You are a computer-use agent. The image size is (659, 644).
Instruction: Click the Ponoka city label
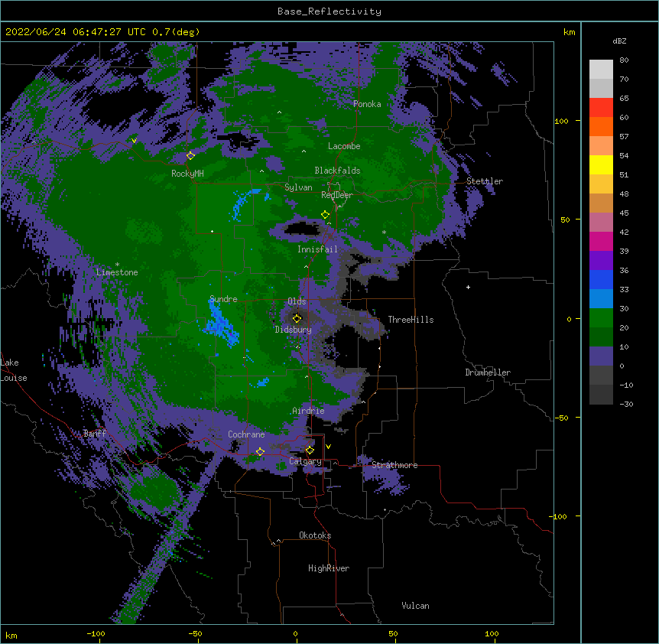point(367,104)
